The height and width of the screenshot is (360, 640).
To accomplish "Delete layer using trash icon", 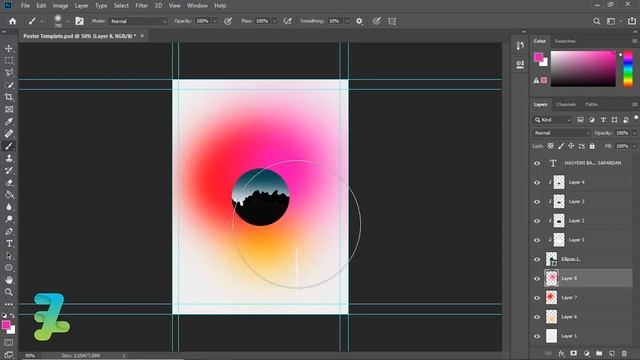I will 624,353.
